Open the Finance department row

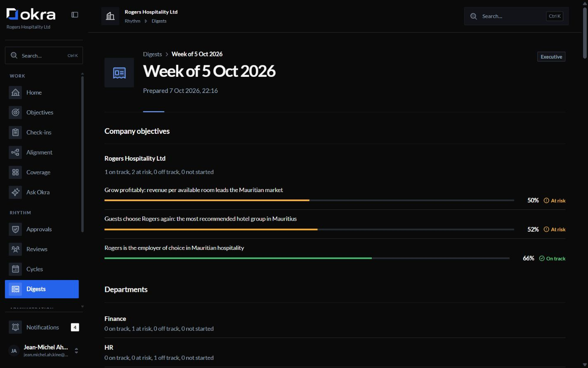coord(335,323)
